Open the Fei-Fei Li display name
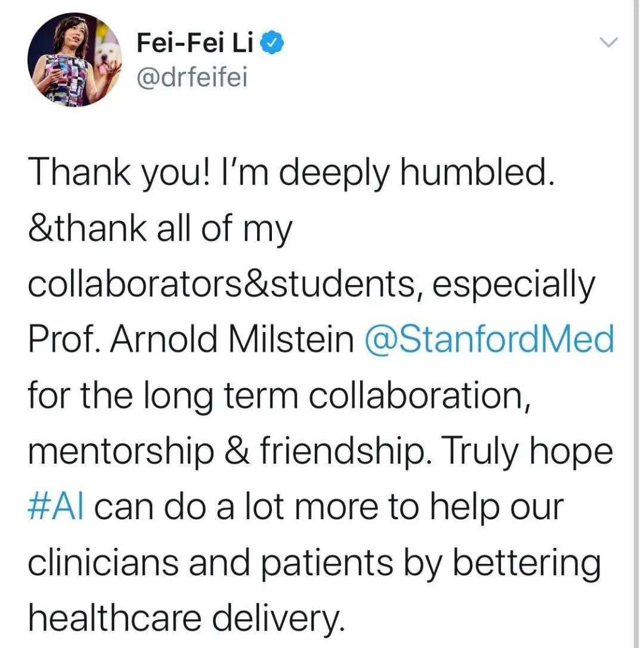The width and height of the screenshot is (644, 648). coord(194,42)
